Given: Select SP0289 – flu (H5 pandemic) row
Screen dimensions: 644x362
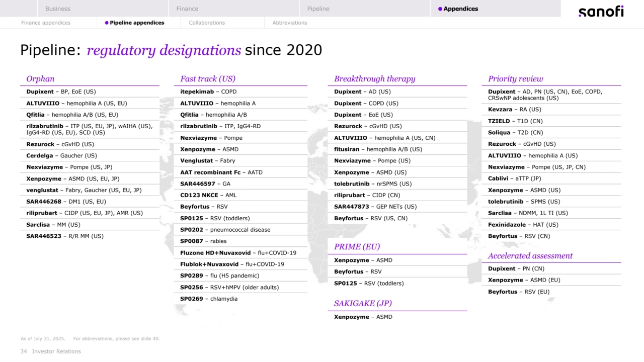Looking at the screenshot, I should [240, 276].
